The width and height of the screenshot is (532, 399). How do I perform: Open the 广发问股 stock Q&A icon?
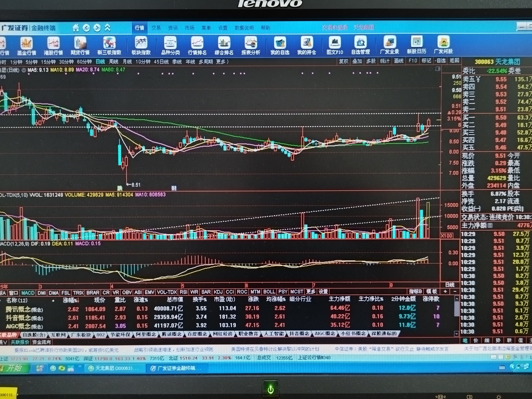tap(443, 45)
